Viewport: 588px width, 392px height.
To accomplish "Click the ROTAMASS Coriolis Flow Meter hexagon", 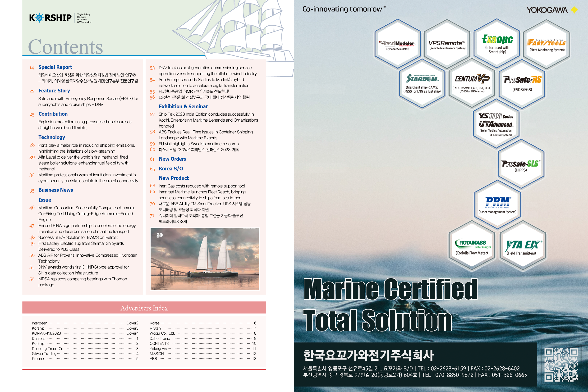I will (x=472, y=245).
